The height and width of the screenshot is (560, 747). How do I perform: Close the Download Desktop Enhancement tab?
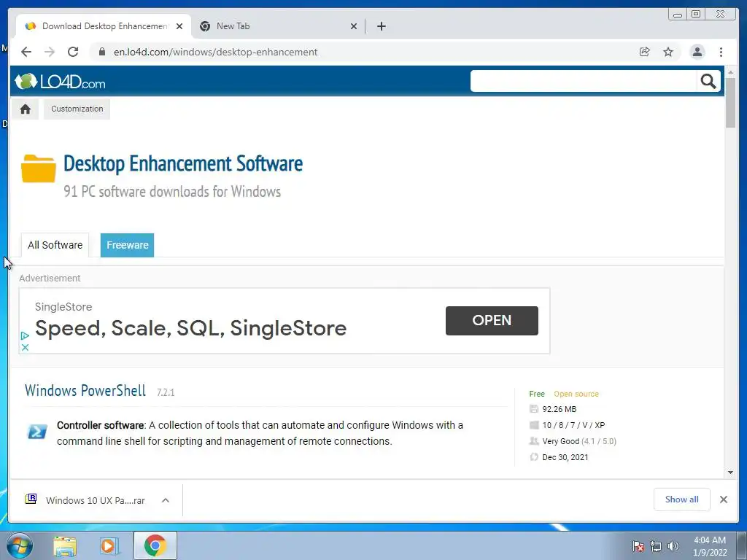[x=179, y=26]
